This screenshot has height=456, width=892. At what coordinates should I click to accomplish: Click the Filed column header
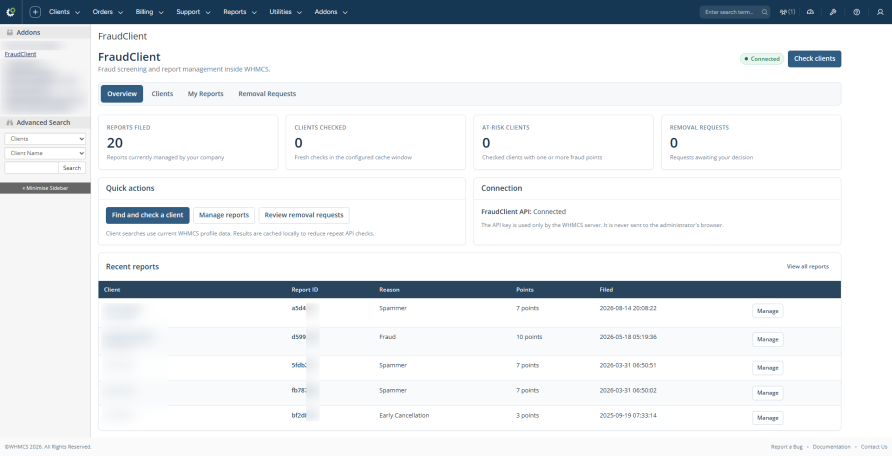606,289
